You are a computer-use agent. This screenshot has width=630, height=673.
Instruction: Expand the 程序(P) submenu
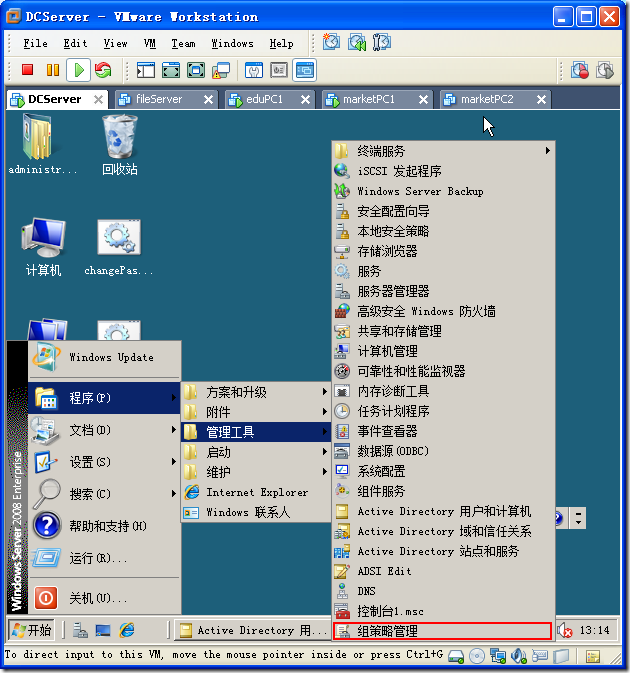click(x=104, y=398)
